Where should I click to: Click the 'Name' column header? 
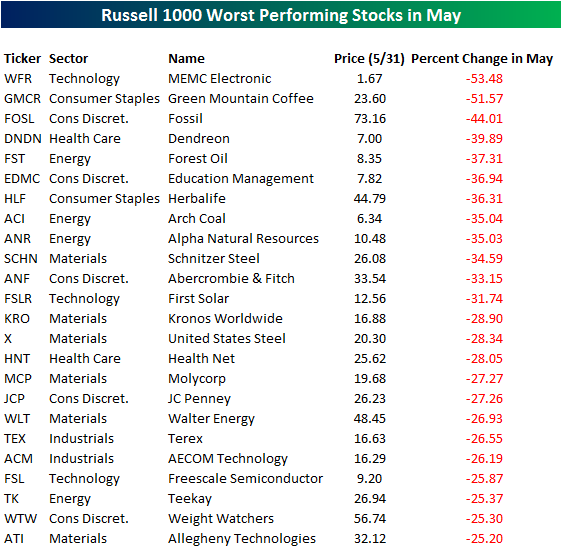pyautogui.click(x=186, y=58)
